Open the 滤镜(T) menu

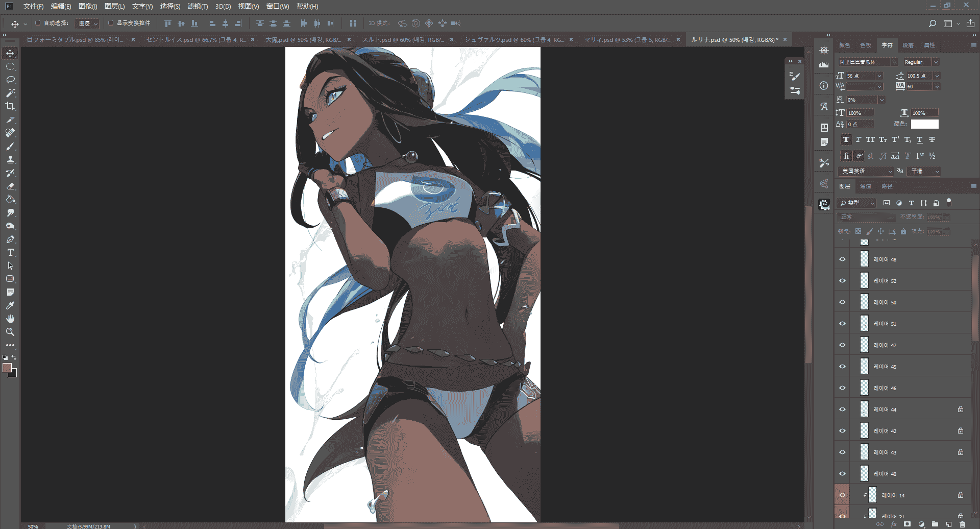[198, 7]
